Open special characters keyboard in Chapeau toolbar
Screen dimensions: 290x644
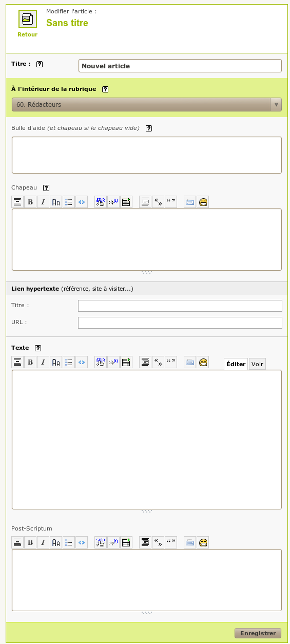190,202
